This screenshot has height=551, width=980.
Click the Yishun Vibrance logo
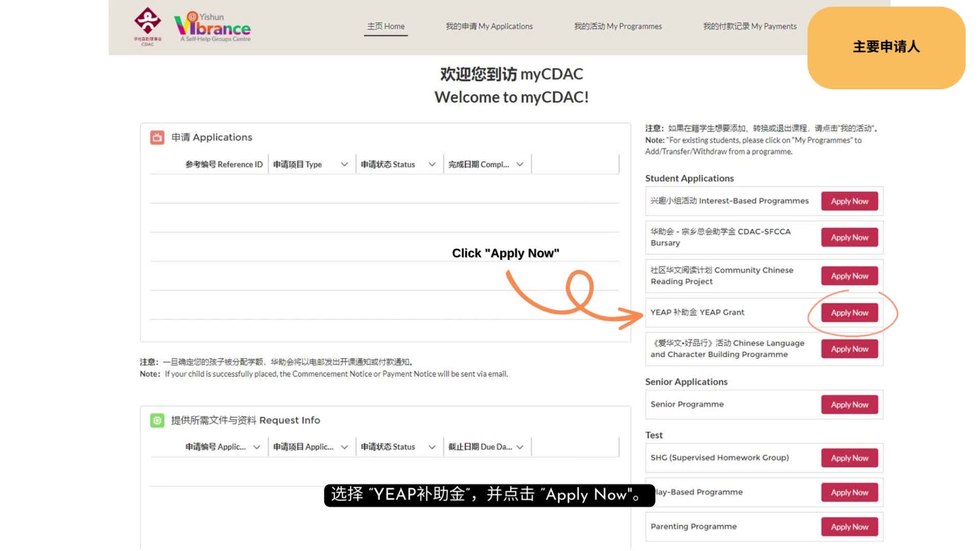pyautogui.click(x=211, y=26)
